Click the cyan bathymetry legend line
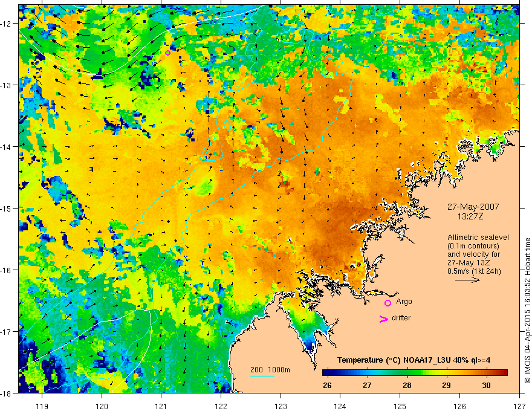This screenshot has height=411, width=532. coord(262,376)
